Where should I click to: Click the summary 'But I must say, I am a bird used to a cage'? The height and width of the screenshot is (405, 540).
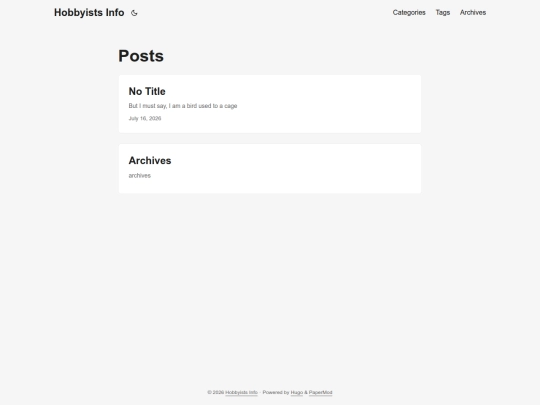(x=183, y=106)
